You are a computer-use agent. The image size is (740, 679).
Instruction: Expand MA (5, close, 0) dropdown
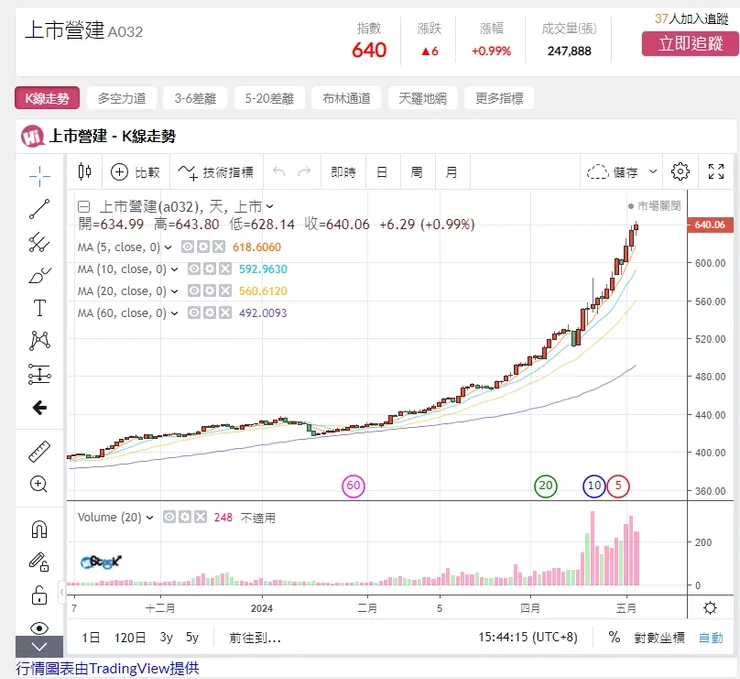pos(168,247)
